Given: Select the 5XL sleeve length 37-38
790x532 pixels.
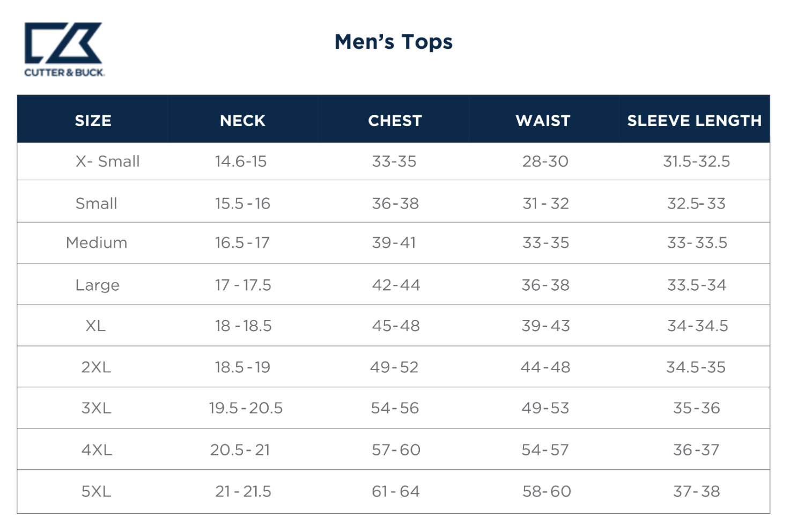Looking at the screenshot, I should [x=696, y=491].
